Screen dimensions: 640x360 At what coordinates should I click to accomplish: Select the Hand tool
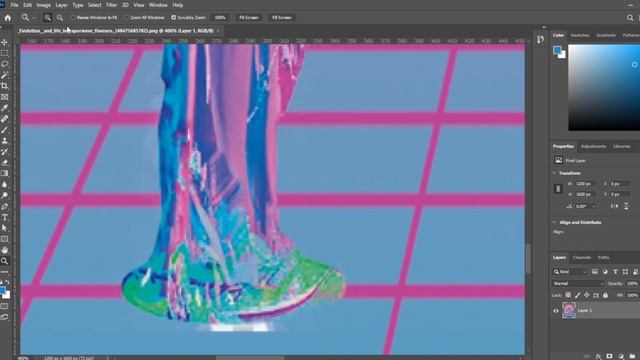(4, 250)
